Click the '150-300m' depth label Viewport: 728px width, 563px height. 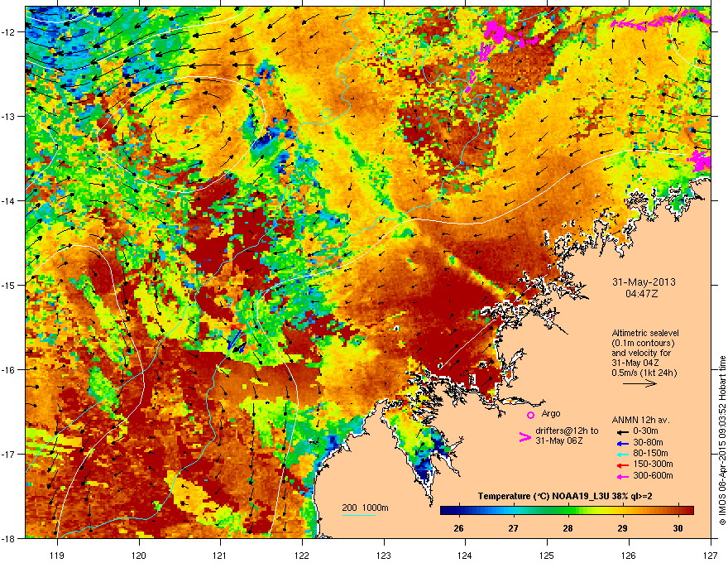pyautogui.click(x=653, y=464)
